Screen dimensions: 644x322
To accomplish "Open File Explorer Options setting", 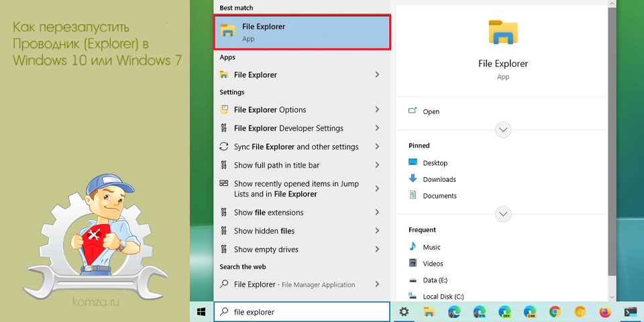I will coord(302,109).
